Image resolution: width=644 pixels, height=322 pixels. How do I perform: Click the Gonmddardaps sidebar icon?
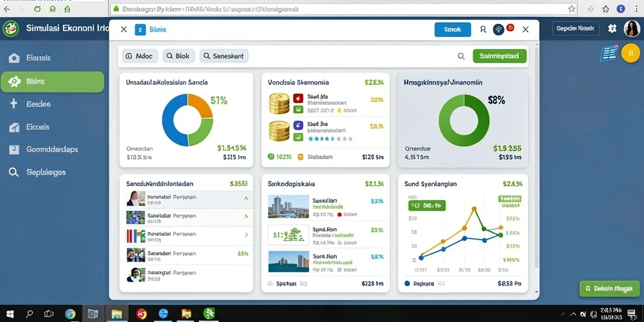[x=14, y=150]
